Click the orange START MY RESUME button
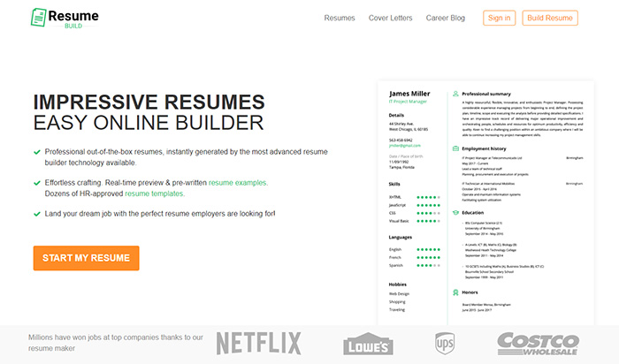Screen dimensions: 619x364 point(86,258)
